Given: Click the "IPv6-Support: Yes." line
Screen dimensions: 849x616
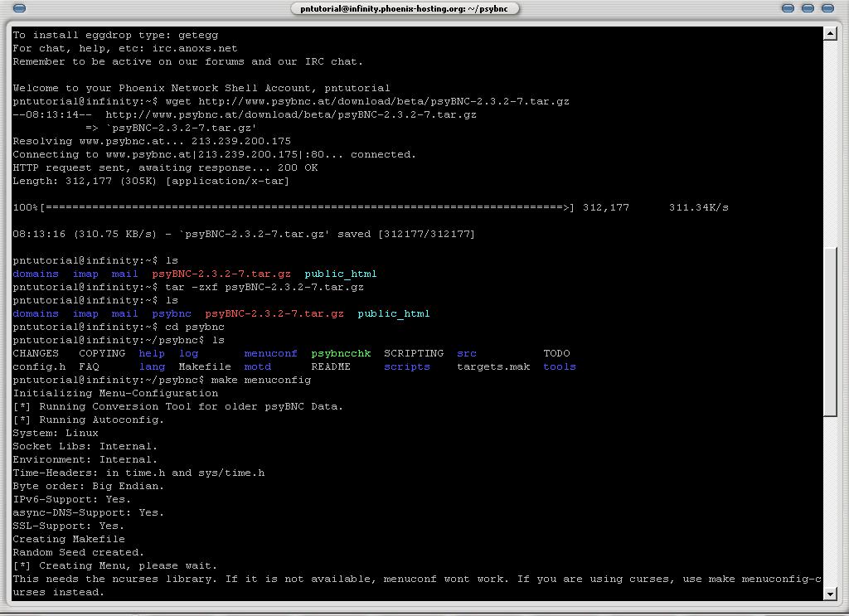Looking at the screenshot, I should (72, 500).
